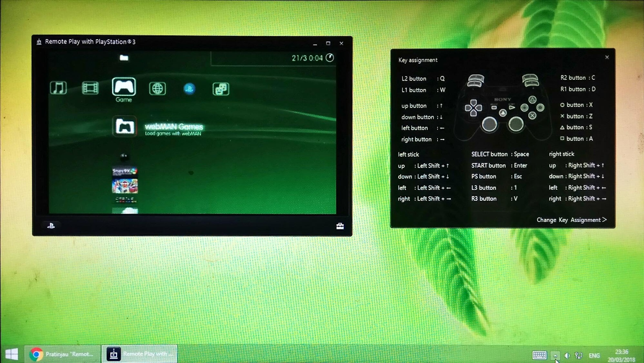Click the right shoulder buttons on controller diagram
The image size is (644, 363).
(530, 80)
